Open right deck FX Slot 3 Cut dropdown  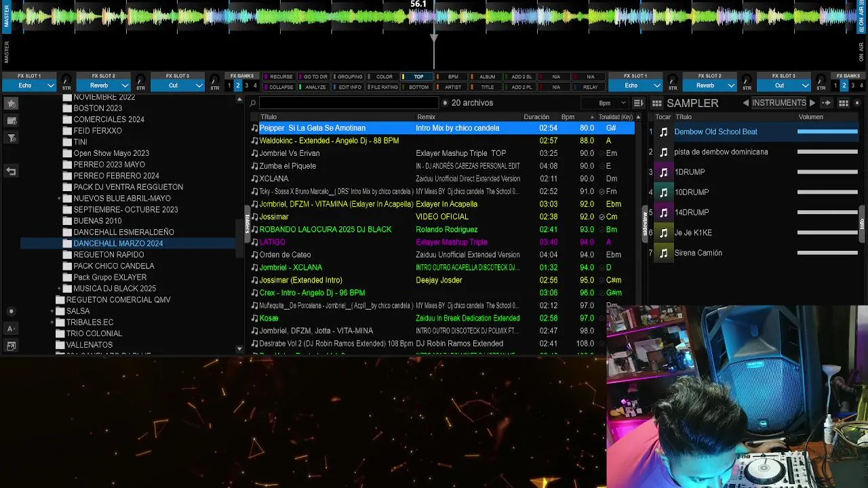[785, 85]
